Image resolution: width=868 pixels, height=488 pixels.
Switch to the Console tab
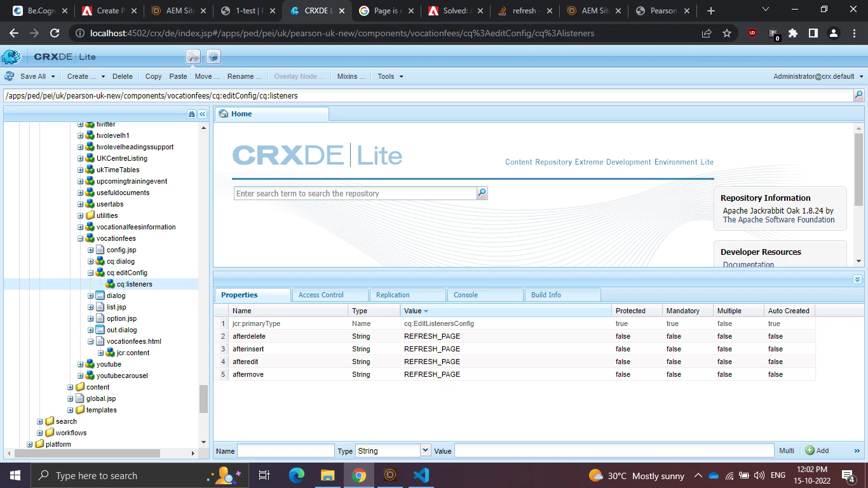pyautogui.click(x=485, y=295)
